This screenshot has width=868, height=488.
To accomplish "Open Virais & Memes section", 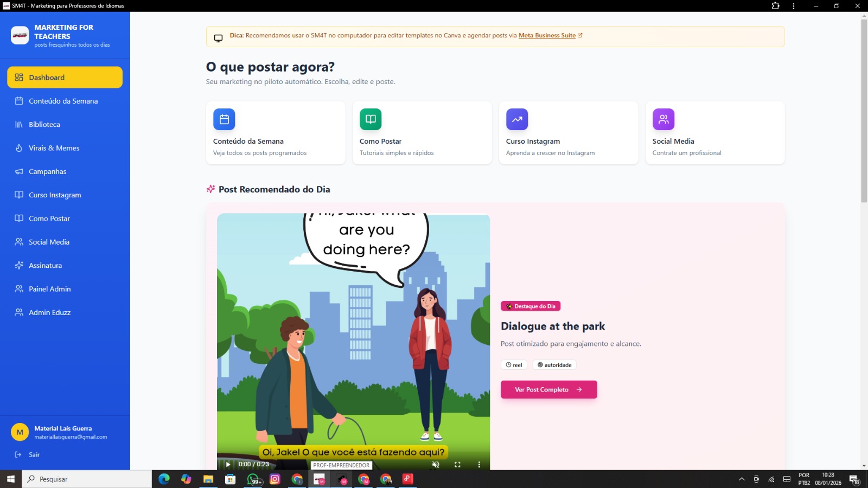I will (x=54, y=148).
